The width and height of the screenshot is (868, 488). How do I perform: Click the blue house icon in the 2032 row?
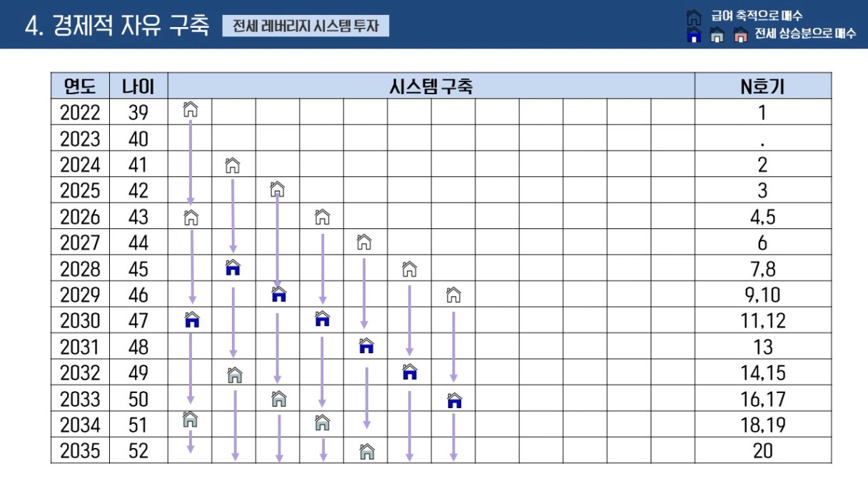click(x=410, y=372)
